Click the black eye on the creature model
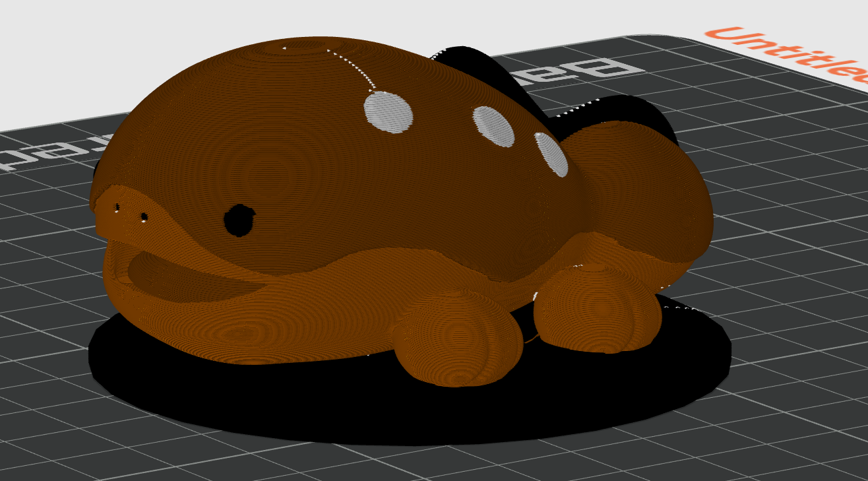 pos(239,220)
